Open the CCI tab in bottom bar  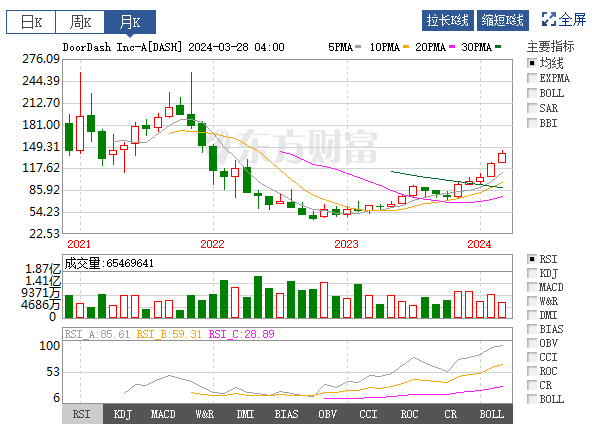click(368, 414)
